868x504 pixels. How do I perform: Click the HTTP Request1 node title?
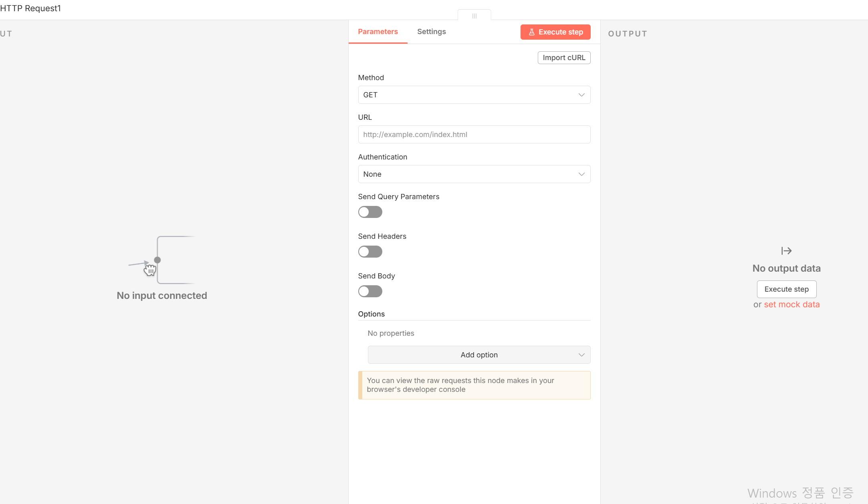30,8
